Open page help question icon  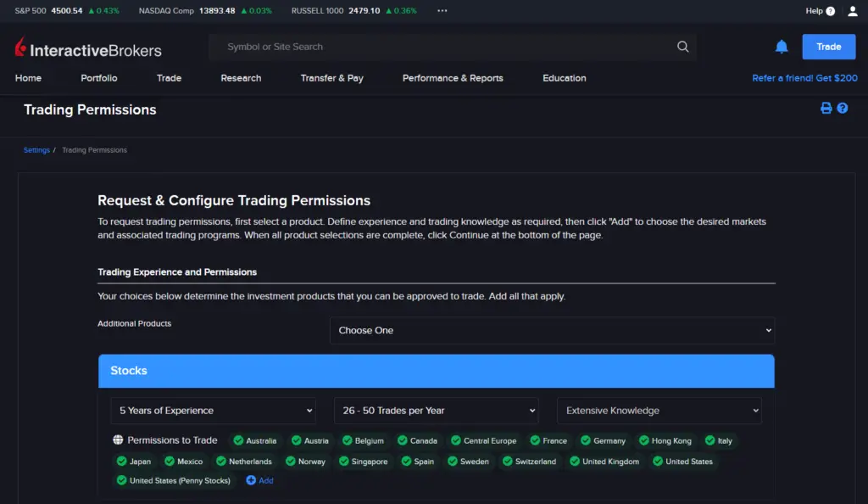pyautogui.click(x=842, y=108)
